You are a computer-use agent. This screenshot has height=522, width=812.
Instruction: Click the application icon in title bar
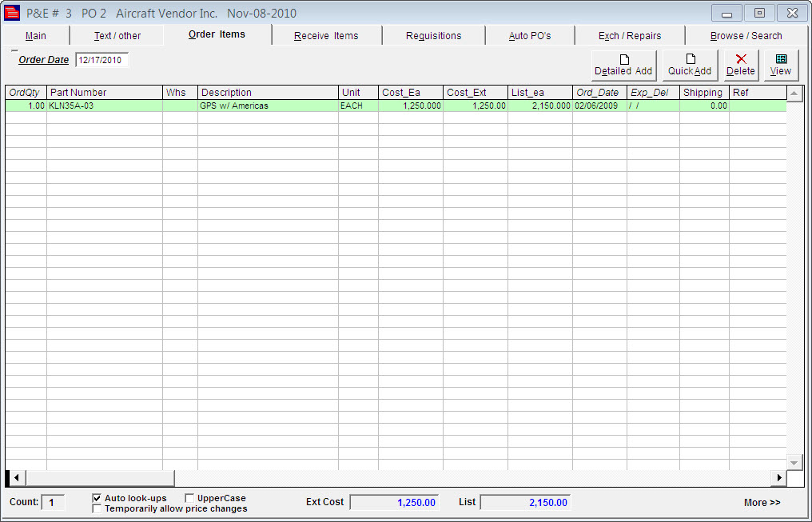pyautogui.click(x=13, y=13)
